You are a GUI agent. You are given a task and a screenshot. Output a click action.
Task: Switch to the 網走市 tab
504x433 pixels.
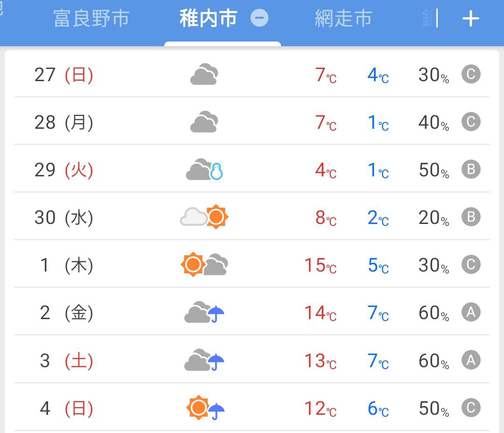343,18
